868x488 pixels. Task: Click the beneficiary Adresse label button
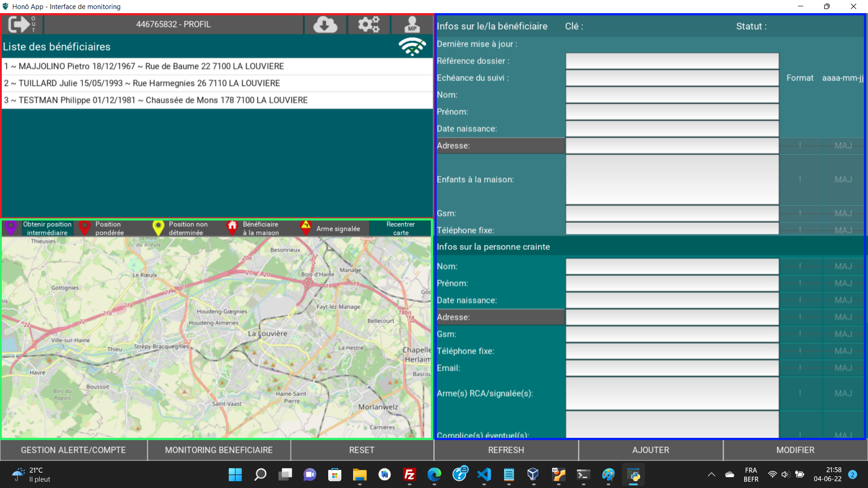[500, 145]
